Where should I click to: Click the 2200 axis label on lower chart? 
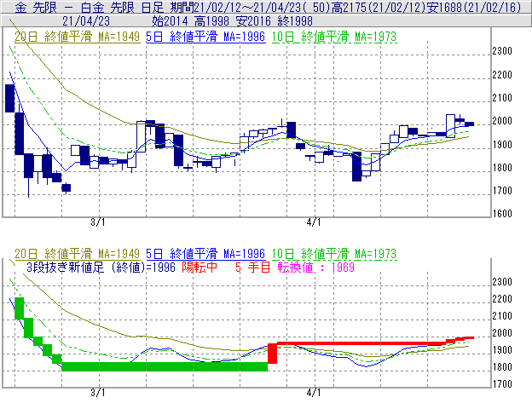(x=502, y=298)
